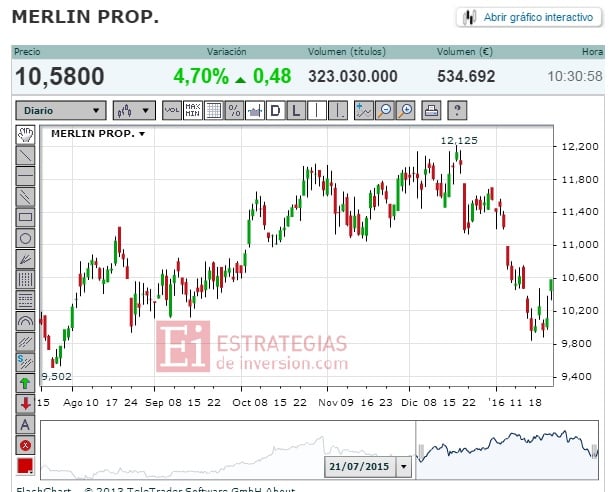609x492 pixels.
Task: Toggle MAX MIN markers on chart
Action: 193,111
